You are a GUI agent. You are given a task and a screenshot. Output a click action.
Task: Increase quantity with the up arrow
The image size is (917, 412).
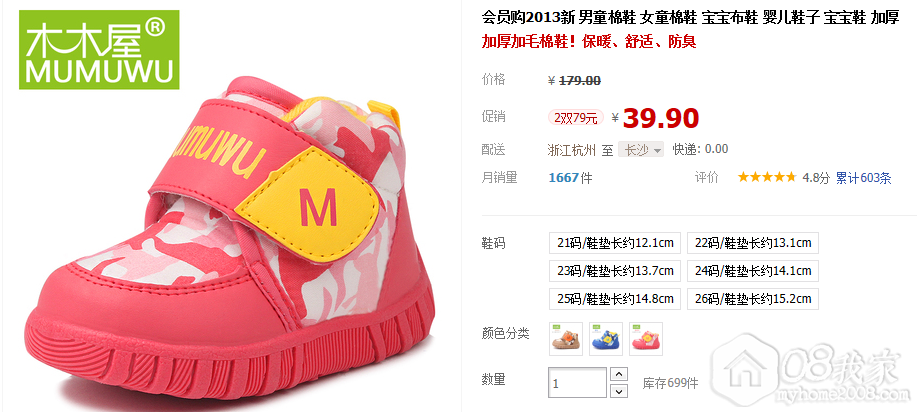coord(619,374)
